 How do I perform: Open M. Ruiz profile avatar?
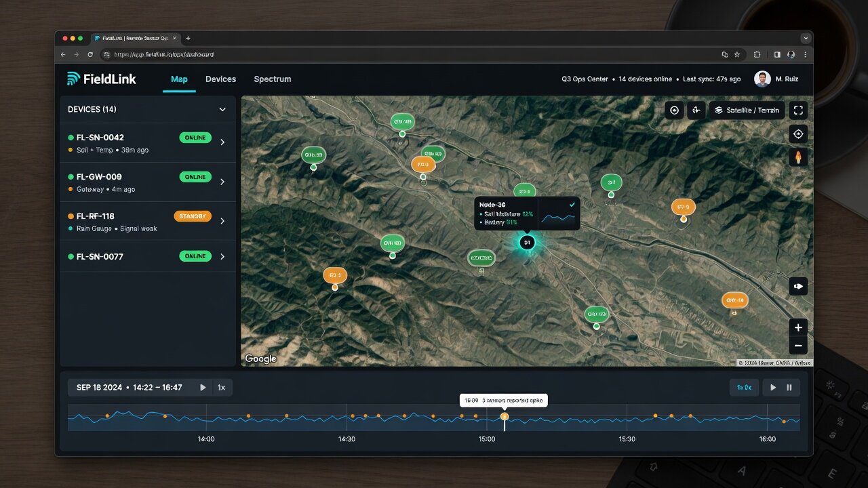(762, 79)
